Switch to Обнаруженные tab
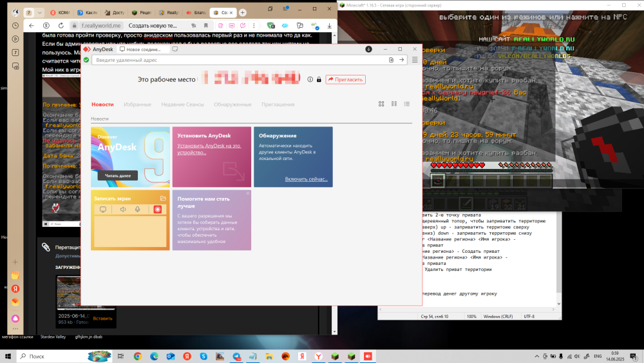The image size is (644, 363). (232, 104)
